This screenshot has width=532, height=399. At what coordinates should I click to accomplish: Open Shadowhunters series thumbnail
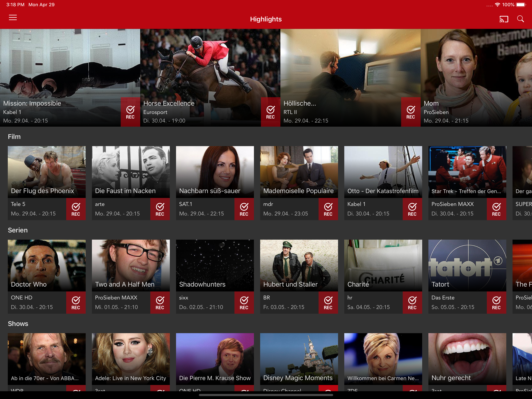215,265
